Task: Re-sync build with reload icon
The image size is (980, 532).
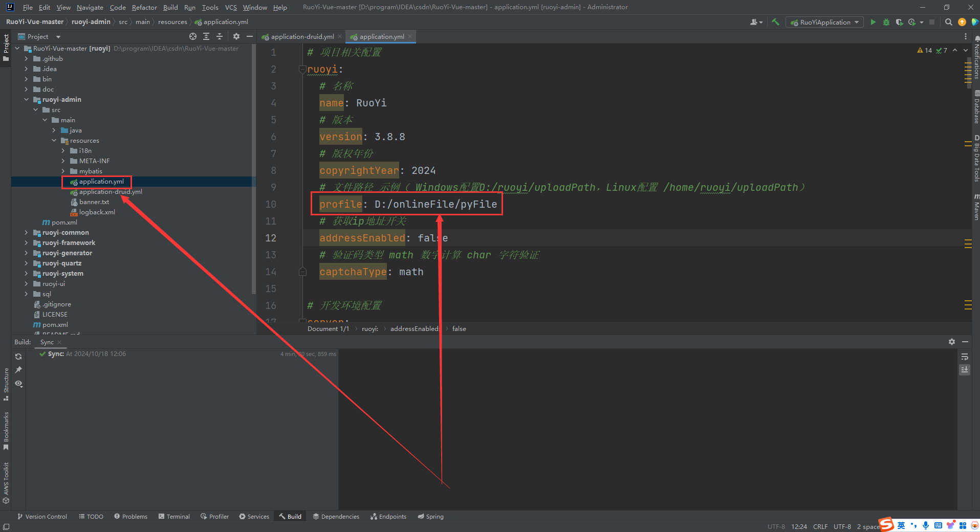Action: coord(18,357)
